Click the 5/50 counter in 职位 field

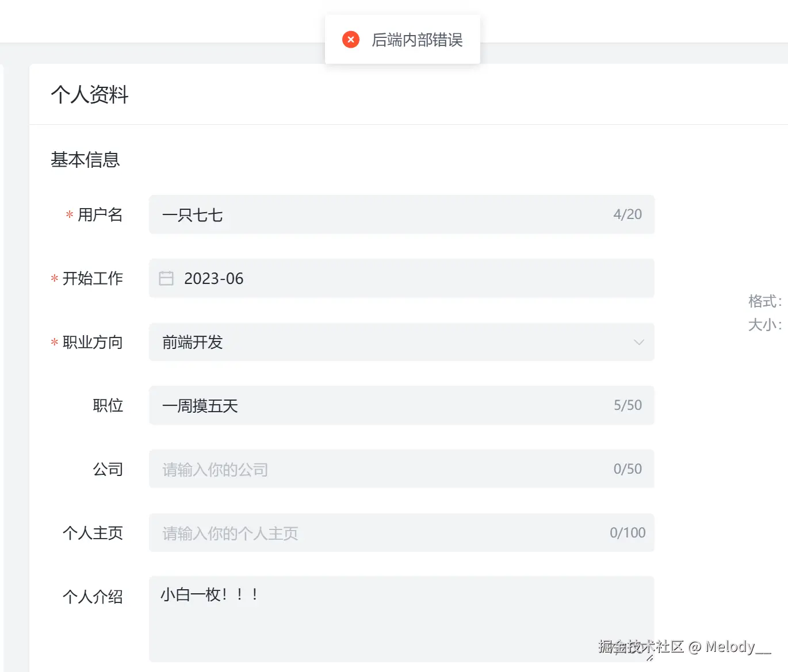(x=628, y=405)
